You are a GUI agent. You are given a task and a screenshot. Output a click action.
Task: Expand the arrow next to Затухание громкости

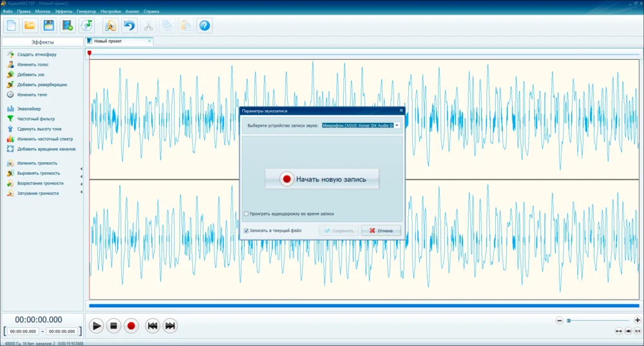coord(81,194)
